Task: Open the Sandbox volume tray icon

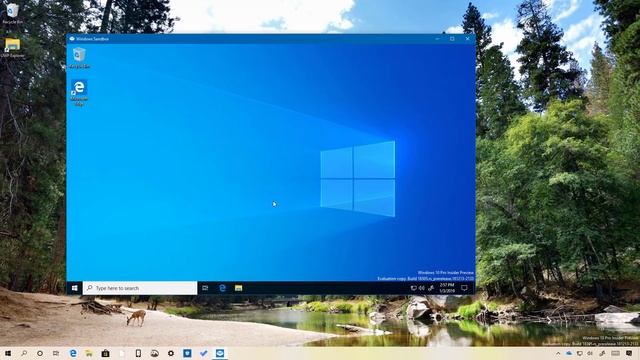Action: [x=422, y=288]
